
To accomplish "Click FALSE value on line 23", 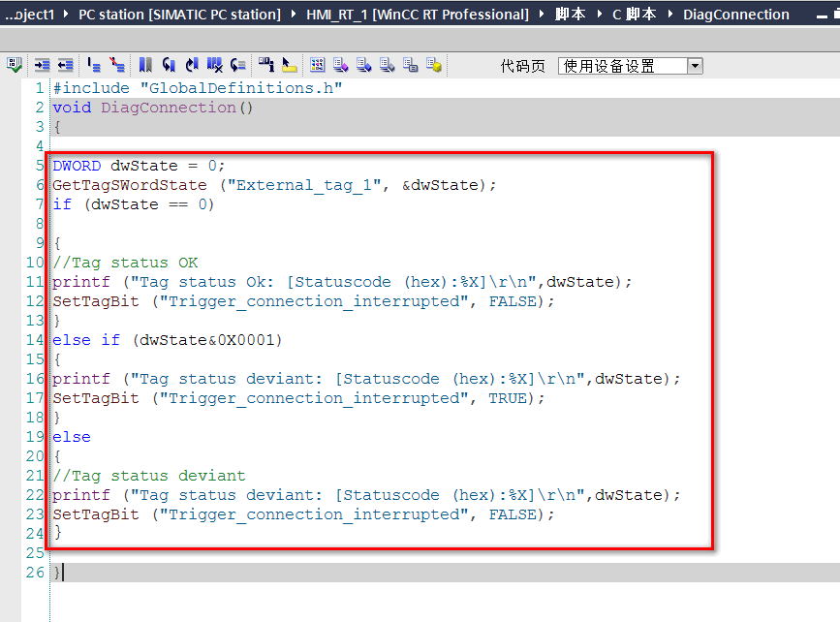I will pyautogui.click(x=513, y=514).
